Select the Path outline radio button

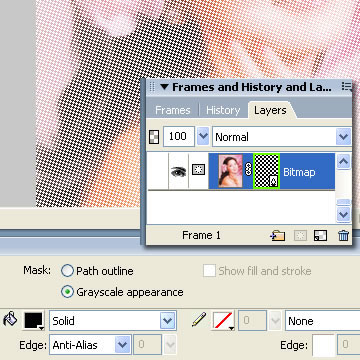67,271
